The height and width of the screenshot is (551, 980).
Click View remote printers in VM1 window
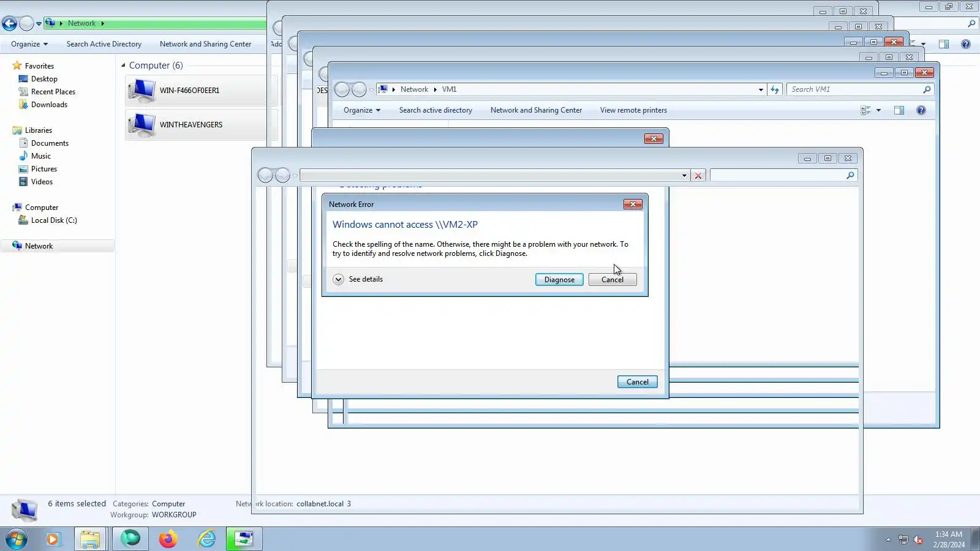(x=633, y=110)
